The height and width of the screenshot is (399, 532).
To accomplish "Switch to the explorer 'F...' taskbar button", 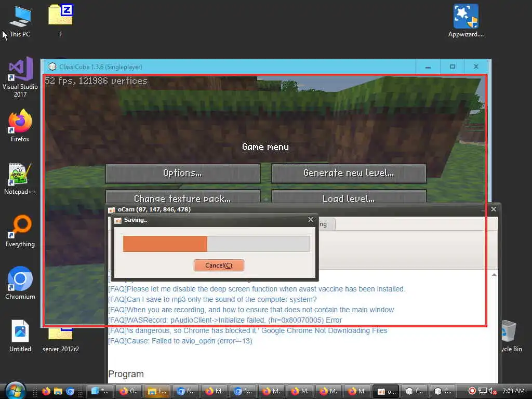I will coord(157,391).
